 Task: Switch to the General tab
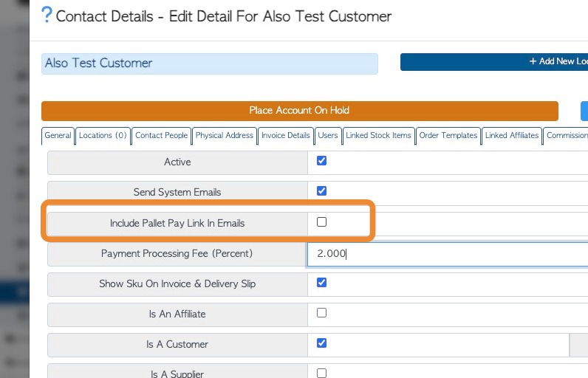click(58, 136)
